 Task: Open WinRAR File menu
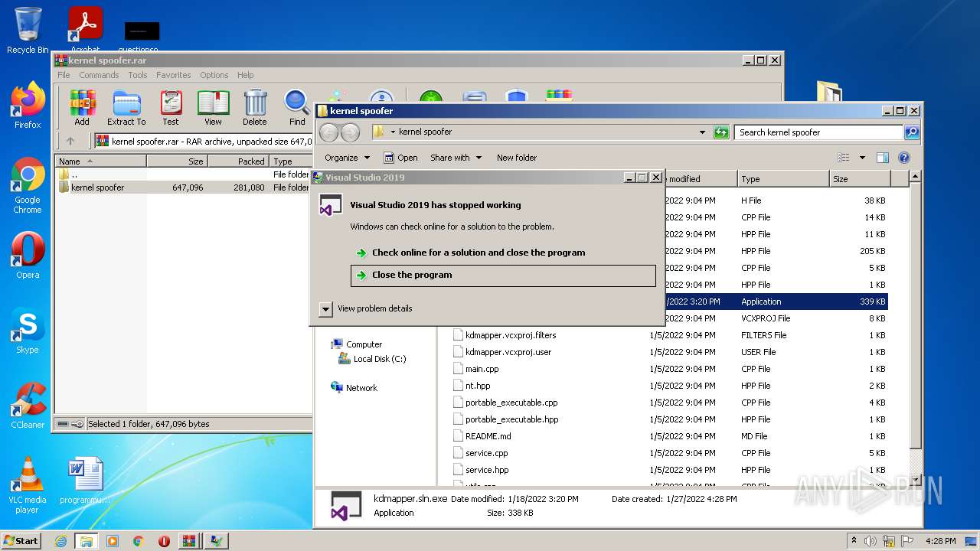point(64,75)
